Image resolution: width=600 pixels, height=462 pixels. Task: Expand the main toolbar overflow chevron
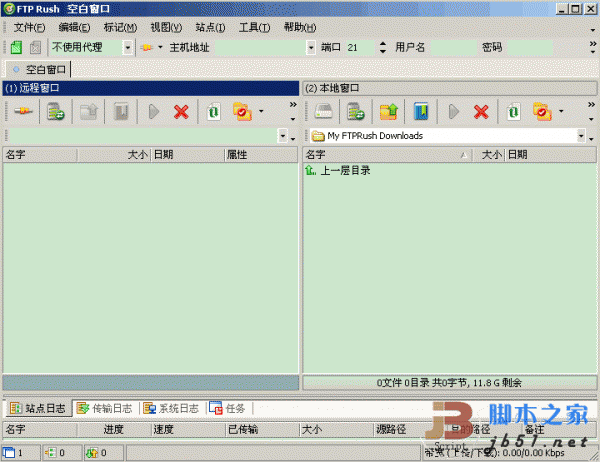[592, 44]
